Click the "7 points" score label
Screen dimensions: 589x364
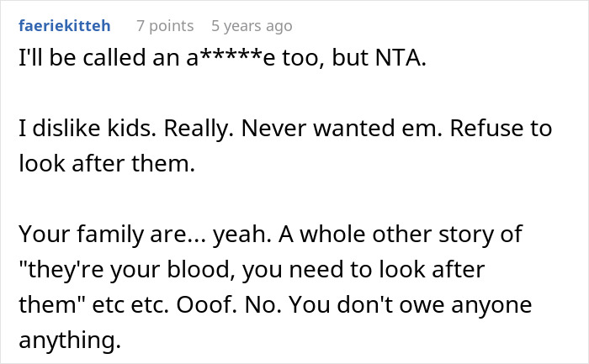[x=165, y=27]
